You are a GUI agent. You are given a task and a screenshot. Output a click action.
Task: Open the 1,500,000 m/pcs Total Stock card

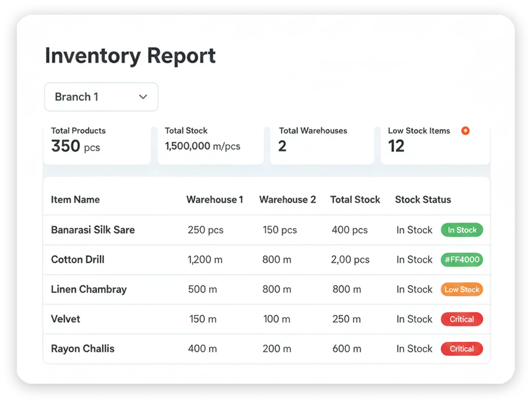click(211, 145)
